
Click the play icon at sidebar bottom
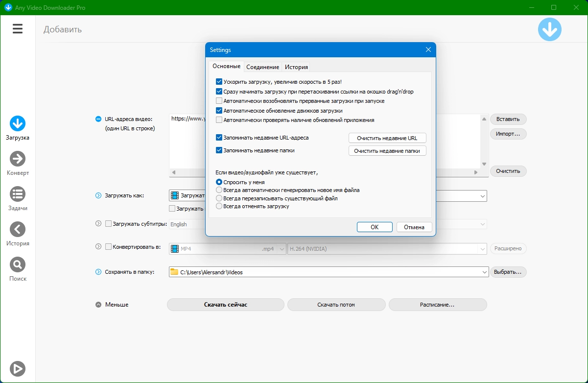point(18,368)
